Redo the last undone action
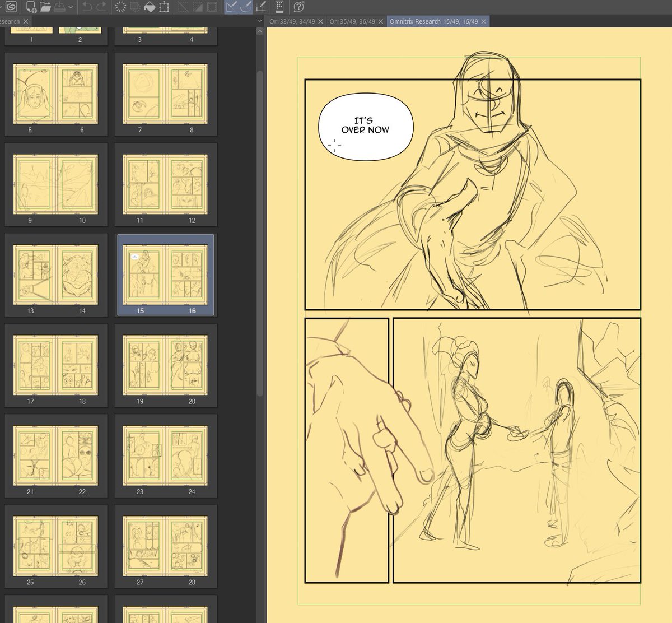 click(101, 7)
